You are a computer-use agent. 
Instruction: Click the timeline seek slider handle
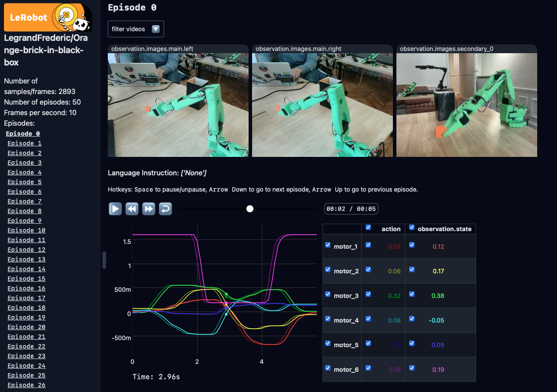(x=249, y=209)
